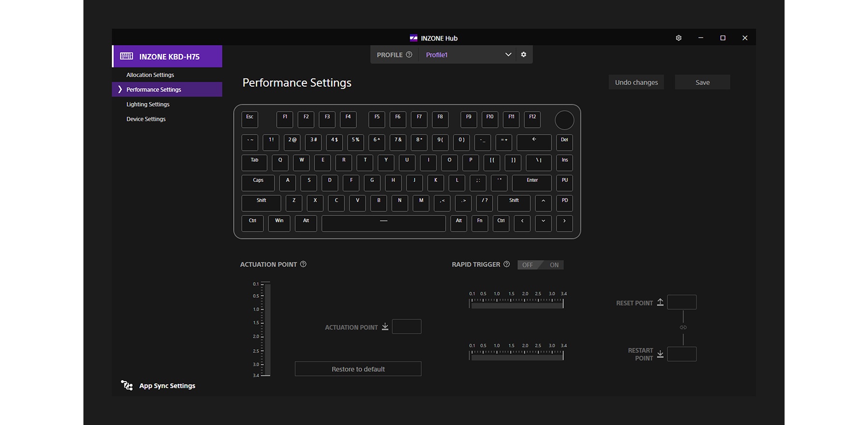Viewport: 868px width, 425px height.
Task: Select the left arrow key on keyboard
Action: pyautogui.click(x=522, y=224)
